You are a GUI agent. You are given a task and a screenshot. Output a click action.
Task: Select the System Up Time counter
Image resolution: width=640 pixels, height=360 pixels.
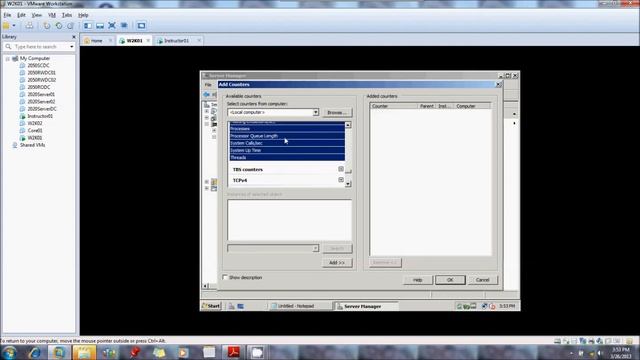coord(287,150)
